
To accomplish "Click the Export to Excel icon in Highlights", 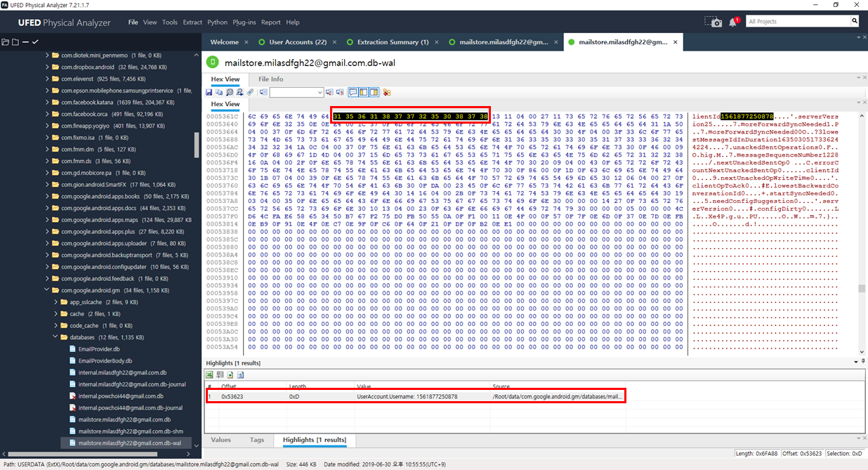I will [x=209, y=374].
